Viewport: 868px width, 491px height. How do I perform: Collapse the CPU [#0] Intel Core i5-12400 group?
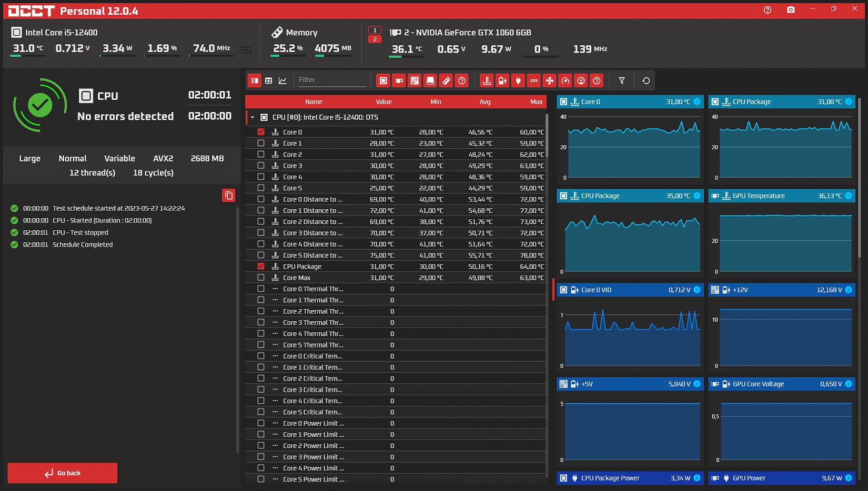pyautogui.click(x=253, y=117)
